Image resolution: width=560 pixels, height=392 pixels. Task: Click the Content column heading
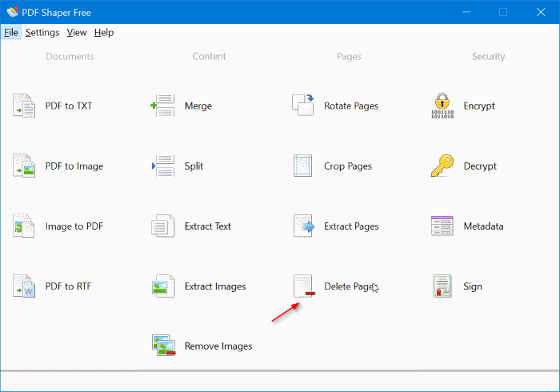click(x=210, y=57)
